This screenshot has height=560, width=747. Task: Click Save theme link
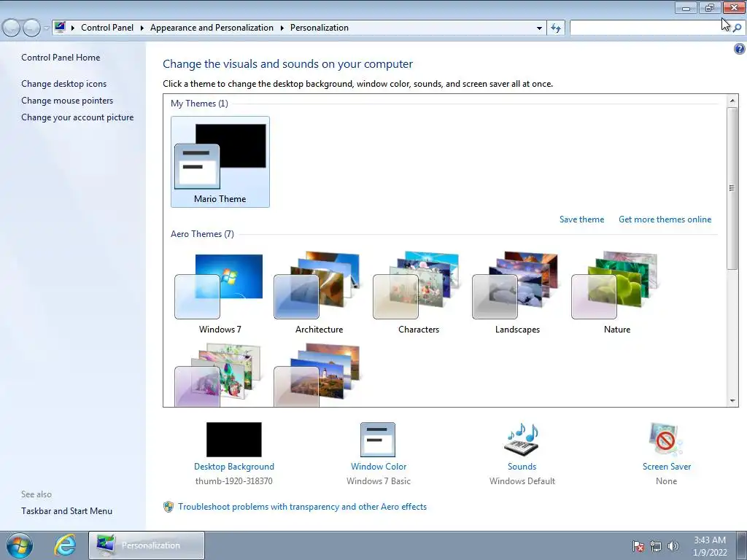(581, 219)
